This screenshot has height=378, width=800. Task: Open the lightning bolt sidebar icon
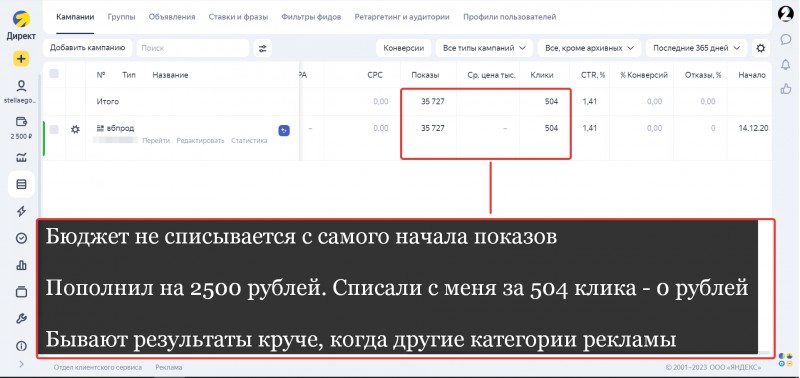coord(21,211)
